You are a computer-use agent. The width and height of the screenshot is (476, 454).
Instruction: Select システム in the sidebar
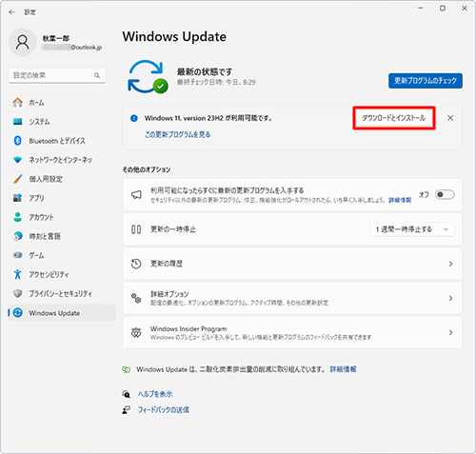tap(62, 122)
